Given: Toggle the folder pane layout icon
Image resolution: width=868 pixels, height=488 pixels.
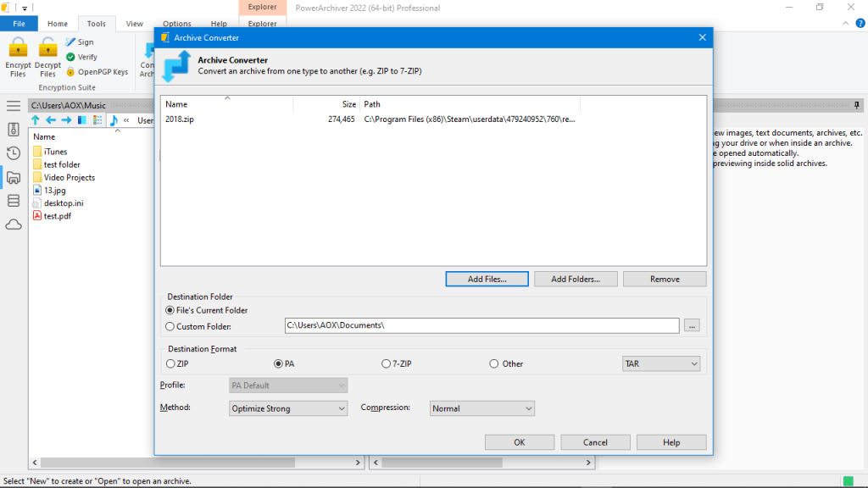Looking at the screenshot, I should tap(82, 120).
